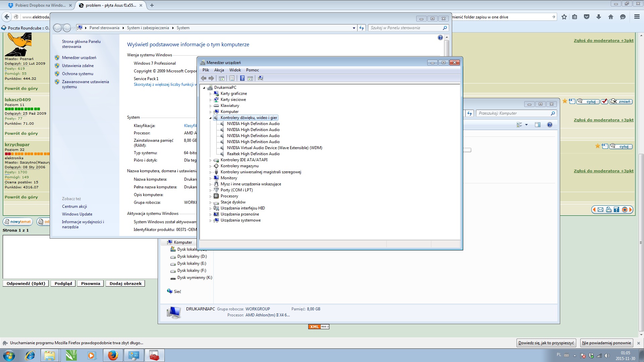The width and height of the screenshot is (644, 362).
Task: Click the Dodaj obrazek button
Action: (125, 284)
